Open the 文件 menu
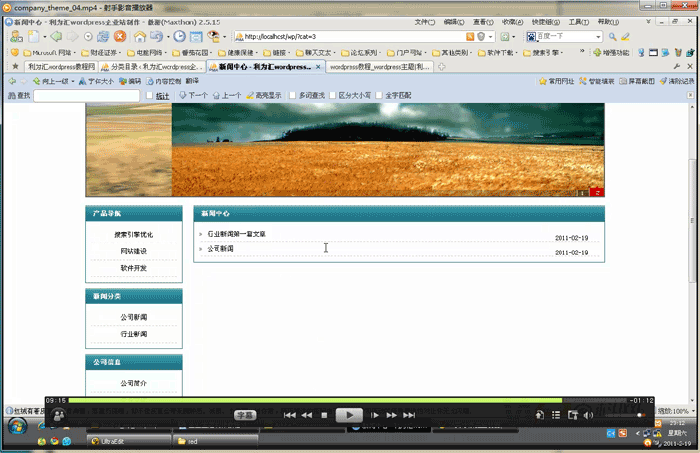Image resolution: width=700 pixels, height=453 pixels. [x=425, y=22]
